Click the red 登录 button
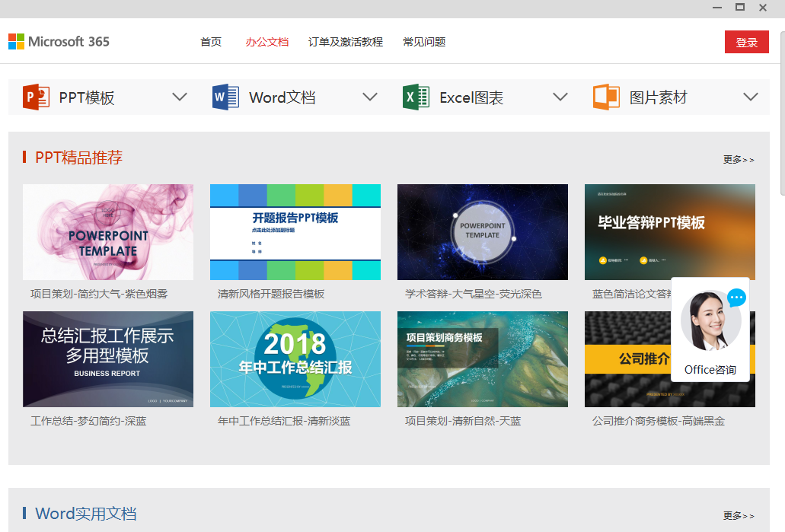The width and height of the screenshot is (785, 532). click(746, 43)
